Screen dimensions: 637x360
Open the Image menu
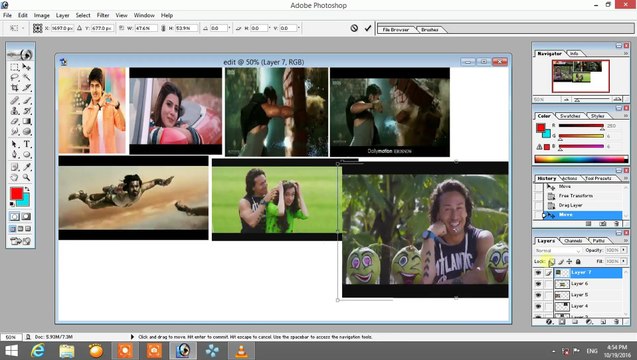[x=41, y=15]
